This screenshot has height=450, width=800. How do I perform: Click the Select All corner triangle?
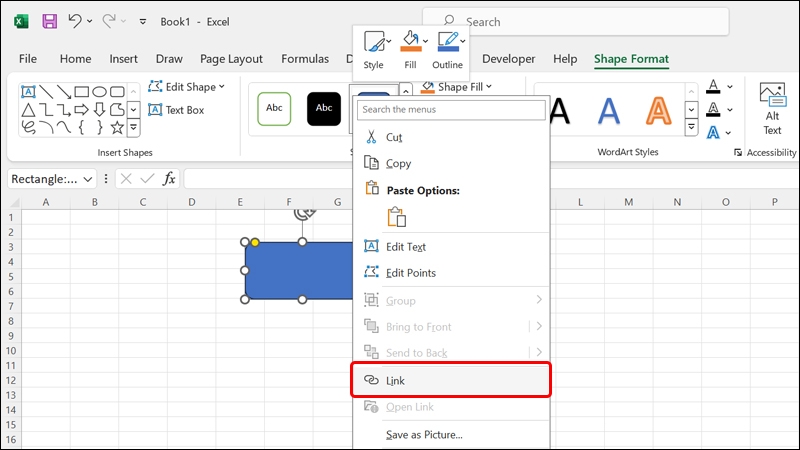coord(15,203)
